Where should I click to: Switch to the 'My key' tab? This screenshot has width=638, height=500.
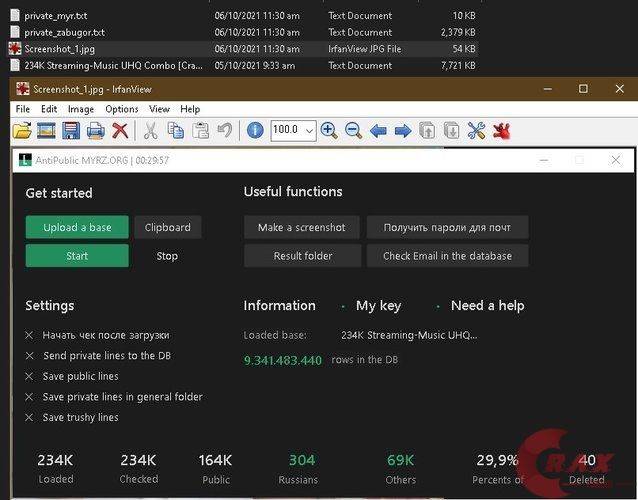click(378, 306)
